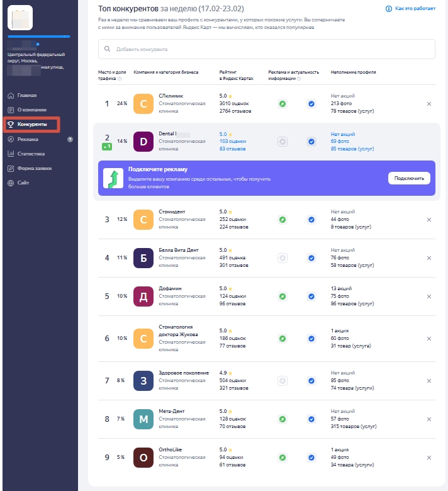Screen dimensions: 448x491
Task: Click the teal М avatar of Мета-Дент
Action: coord(143,419)
